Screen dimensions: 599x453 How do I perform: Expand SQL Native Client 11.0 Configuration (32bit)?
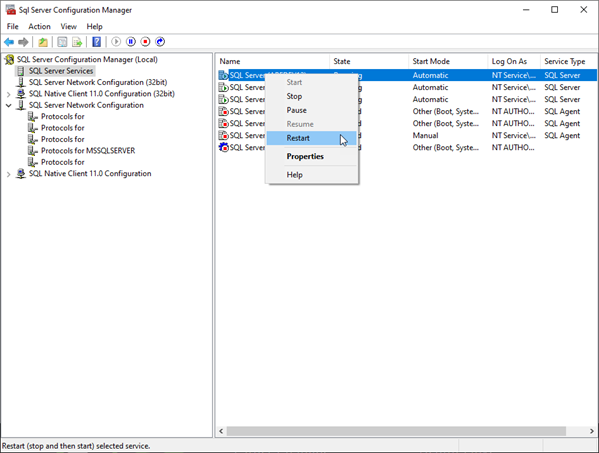pyautogui.click(x=8, y=94)
